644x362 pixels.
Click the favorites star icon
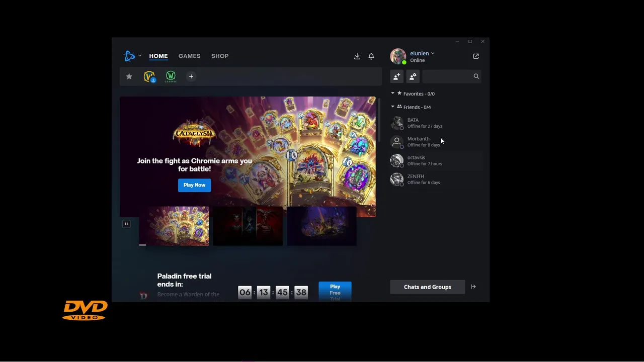click(129, 76)
